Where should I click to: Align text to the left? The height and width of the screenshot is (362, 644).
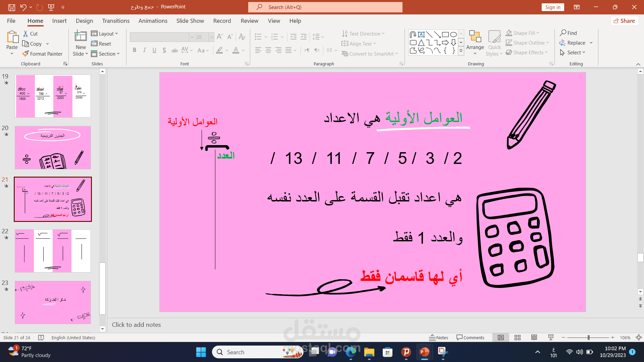258,50
